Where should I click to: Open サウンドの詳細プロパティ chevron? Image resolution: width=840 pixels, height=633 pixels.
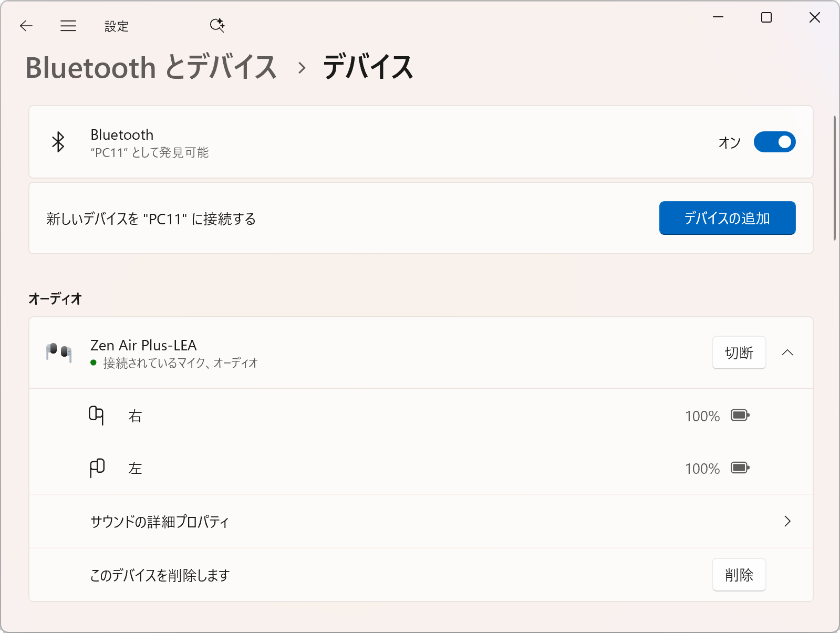[x=787, y=521]
